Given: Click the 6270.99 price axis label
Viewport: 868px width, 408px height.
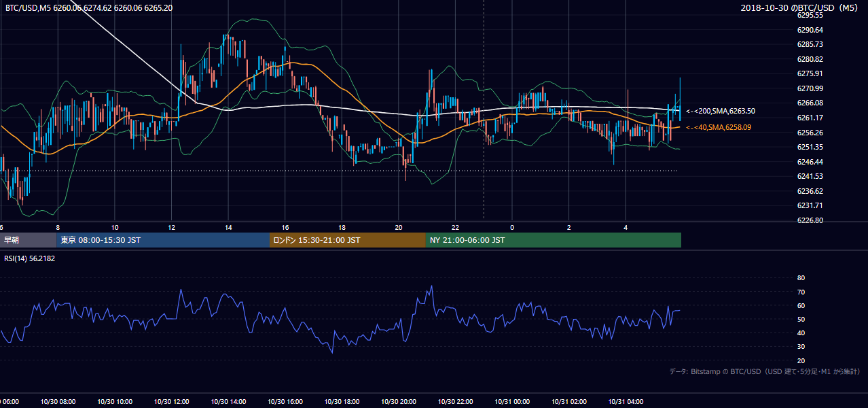Looking at the screenshot, I should [810, 88].
